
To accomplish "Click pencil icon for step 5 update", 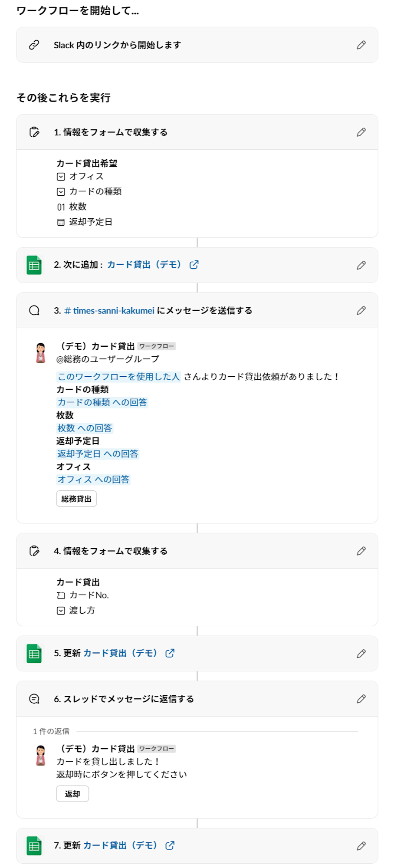I will click(361, 654).
